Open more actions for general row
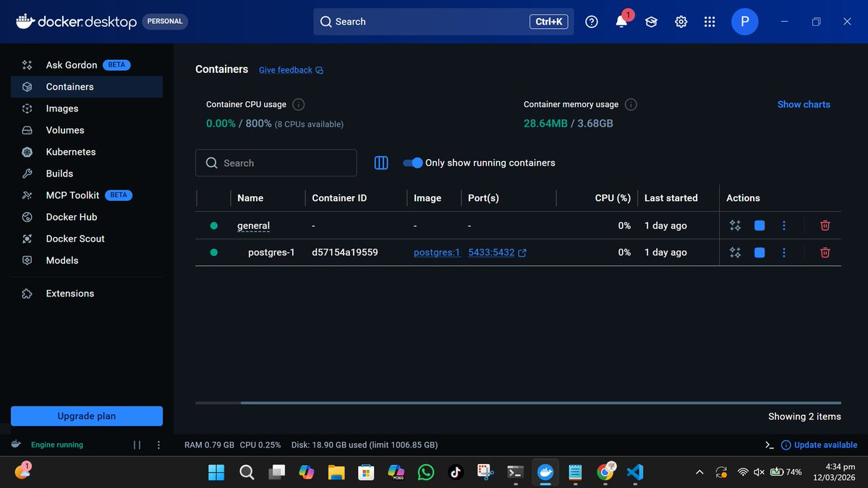868x488 pixels. 784,226
